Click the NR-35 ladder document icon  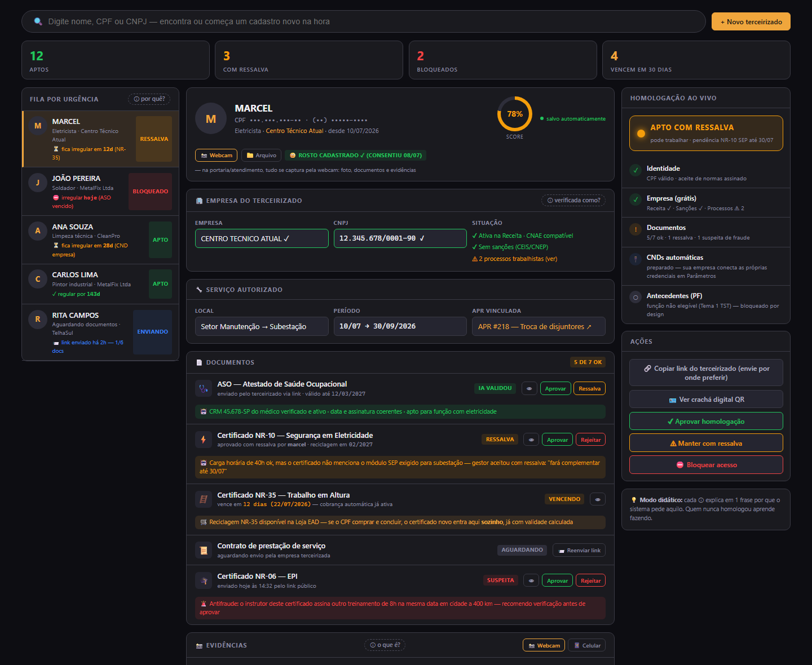coord(203,499)
